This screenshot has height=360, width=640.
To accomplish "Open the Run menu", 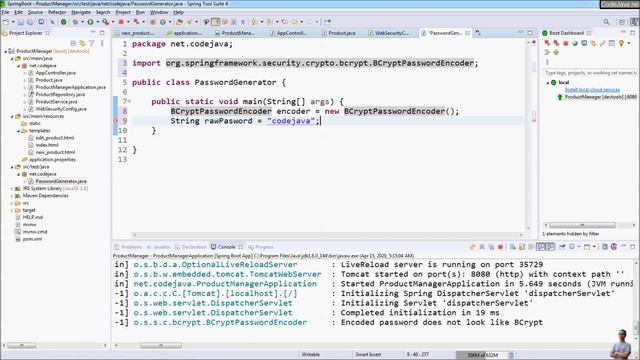I will pos(140,12).
